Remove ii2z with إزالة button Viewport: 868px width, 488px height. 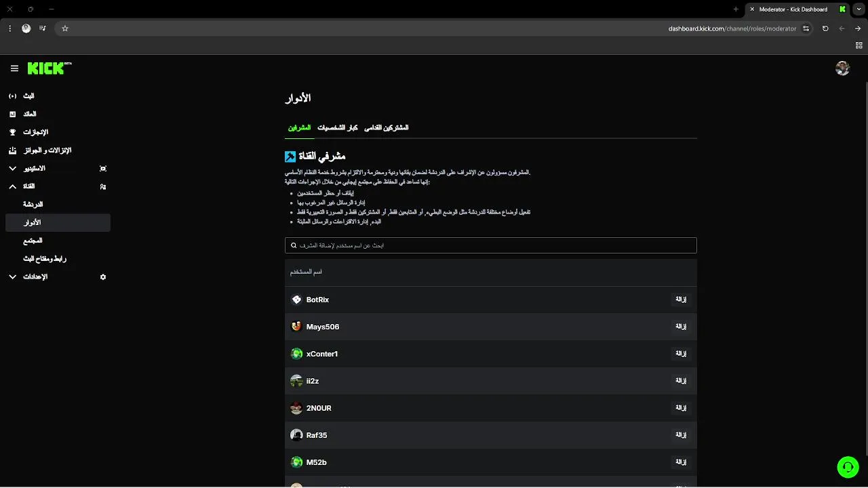(681, 381)
